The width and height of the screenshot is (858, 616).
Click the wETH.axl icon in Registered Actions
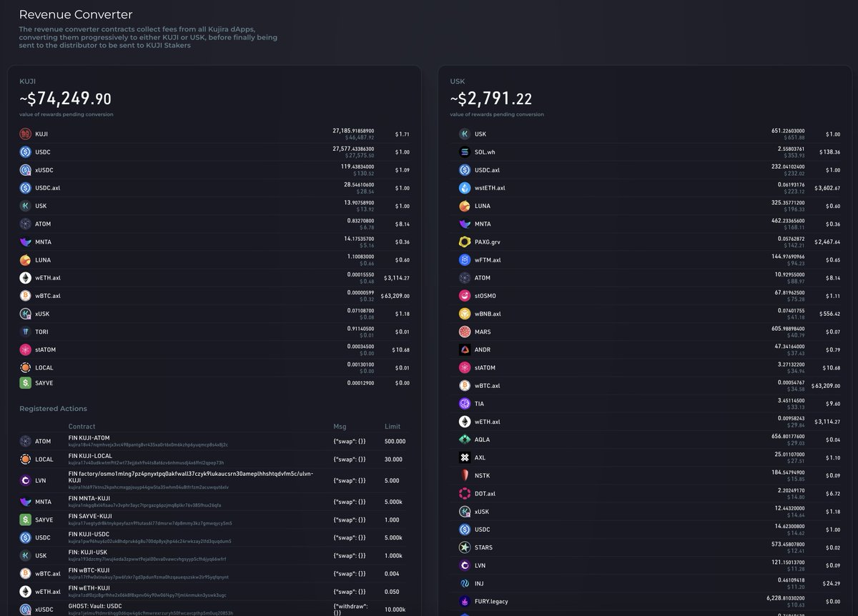[x=25, y=592]
